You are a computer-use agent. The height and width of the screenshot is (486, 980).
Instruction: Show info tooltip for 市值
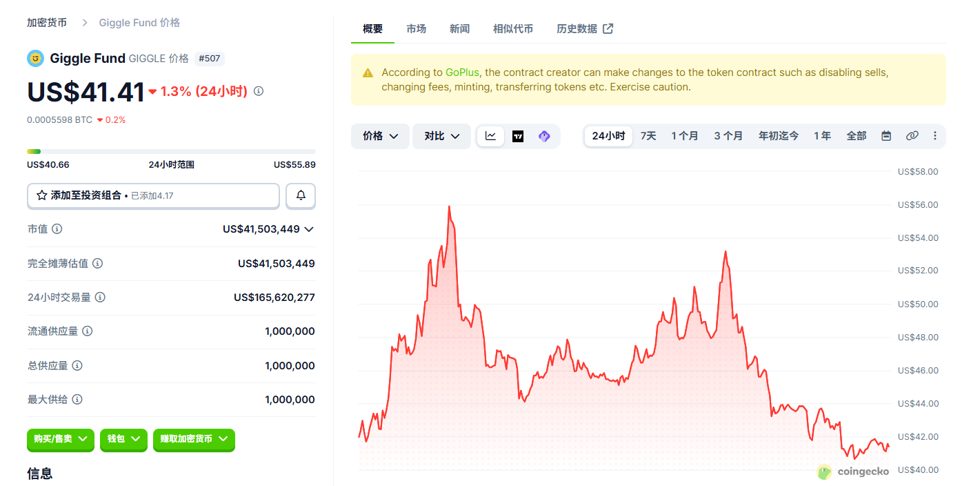(57, 229)
